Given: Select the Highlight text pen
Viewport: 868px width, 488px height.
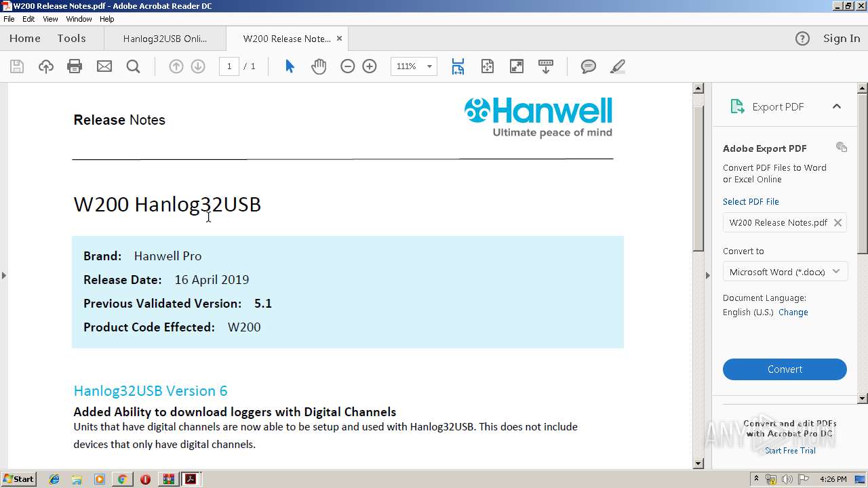Looking at the screenshot, I should tap(617, 66).
